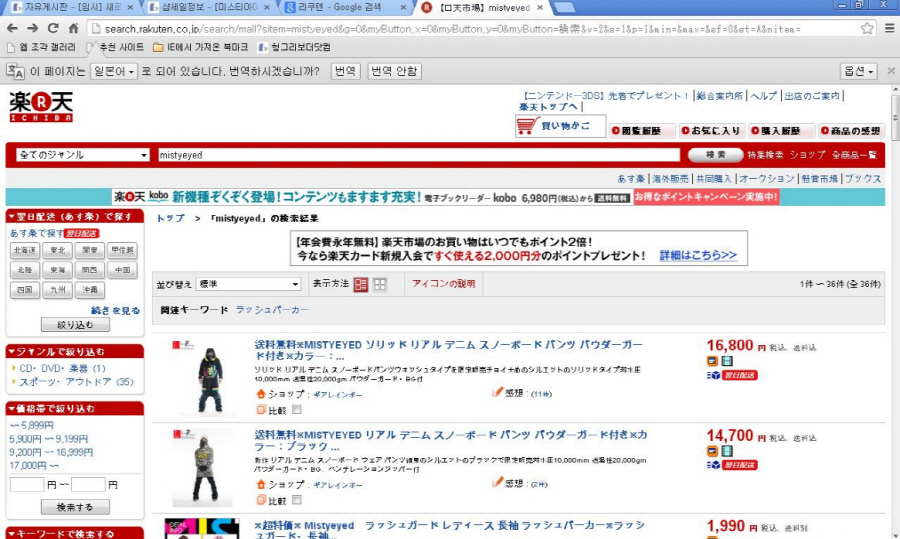This screenshot has width=900, height=539.
Task: Toggle 北海道 region filter
Action: click(25, 250)
